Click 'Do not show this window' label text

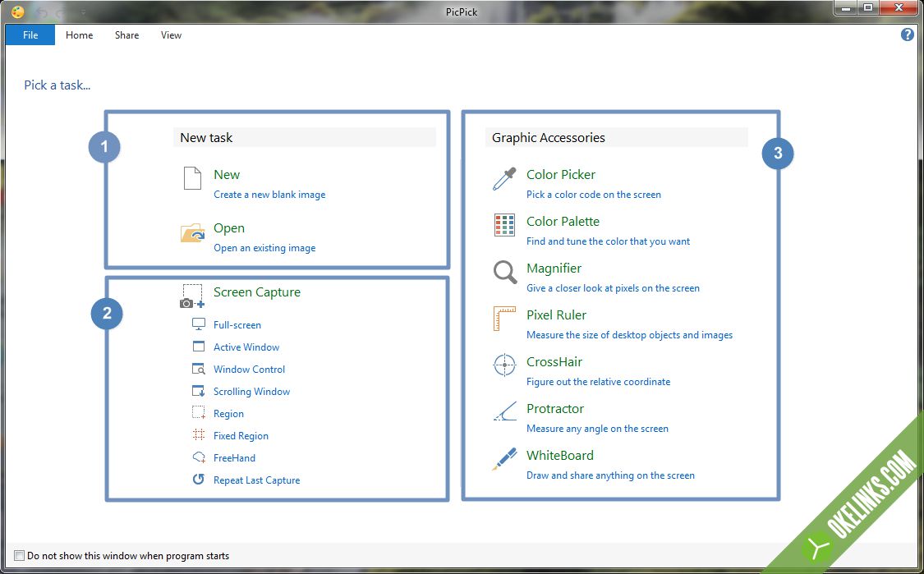[x=128, y=556]
